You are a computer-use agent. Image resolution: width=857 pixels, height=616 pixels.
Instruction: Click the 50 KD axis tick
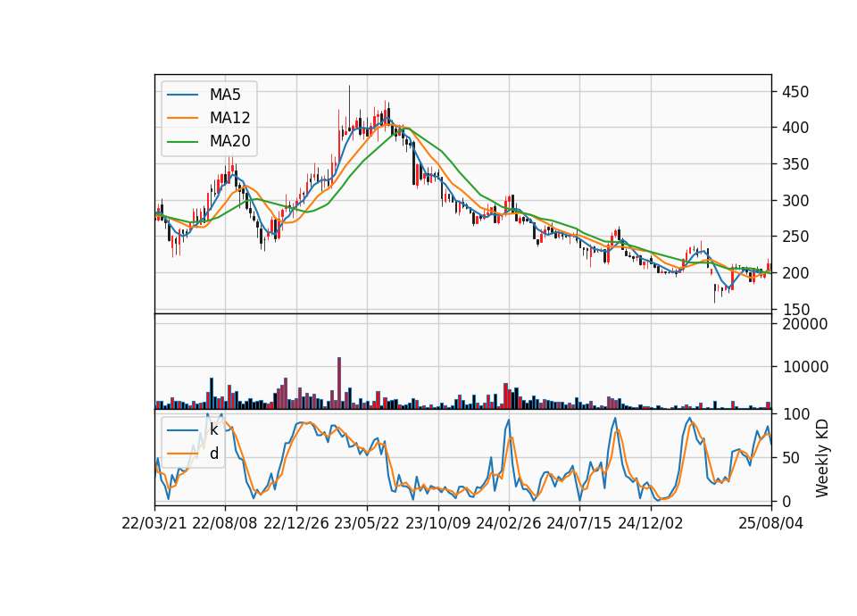coord(791,458)
